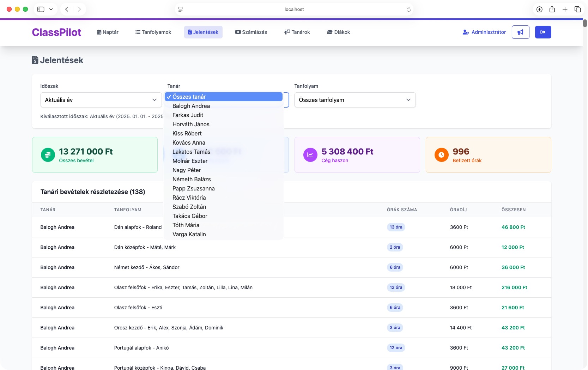Click the Adminisztrátor user link
Screen dimensions: 588x370
point(484,32)
